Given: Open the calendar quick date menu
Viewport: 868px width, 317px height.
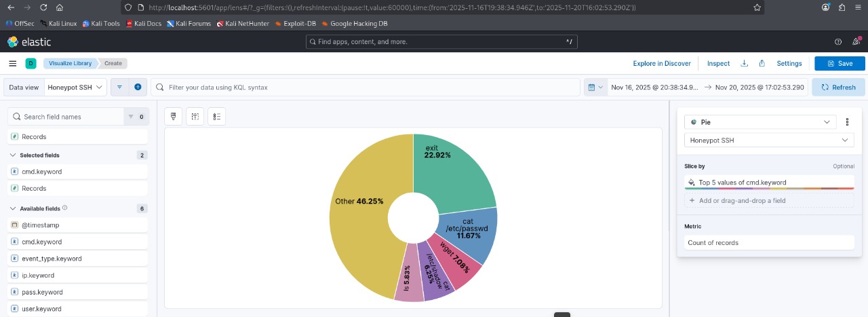Looking at the screenshot, I should pos(595,88).
